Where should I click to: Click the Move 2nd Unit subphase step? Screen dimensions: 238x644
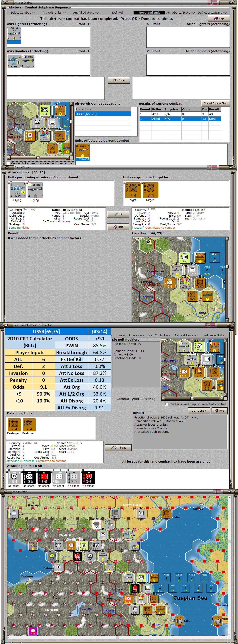(x=149, y=12)
